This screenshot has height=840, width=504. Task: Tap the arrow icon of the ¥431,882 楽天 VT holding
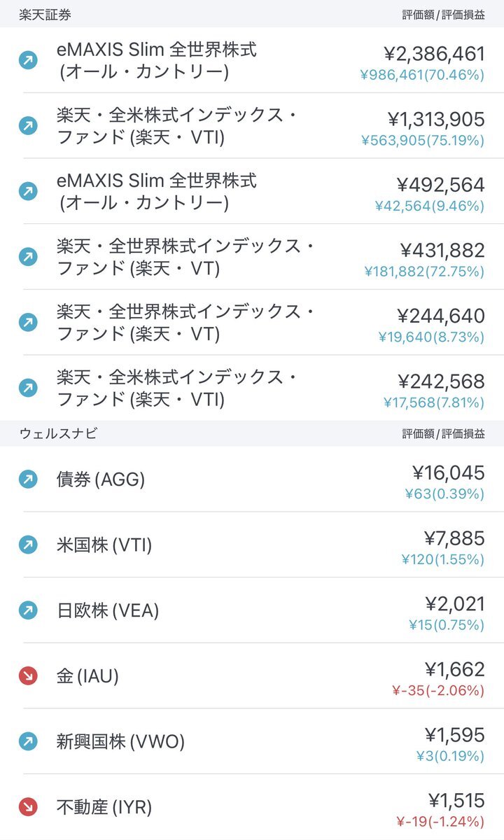28,257
